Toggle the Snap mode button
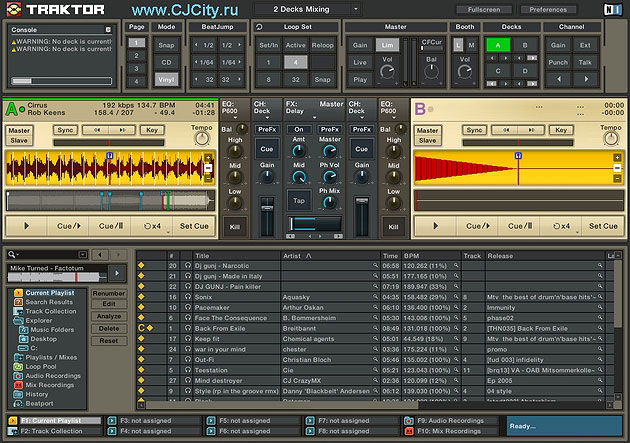This screenshot has height=443, width=630. pos(166,45)
